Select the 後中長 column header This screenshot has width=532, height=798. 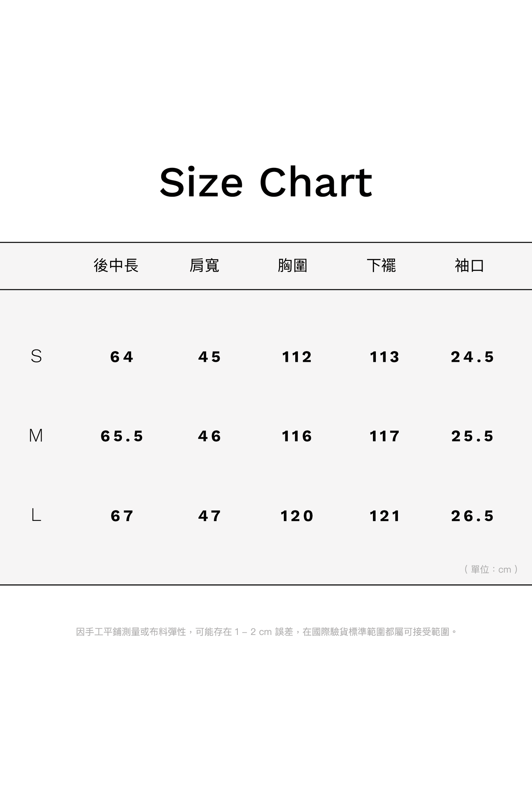pyautogui.click(x=116, y=265)
